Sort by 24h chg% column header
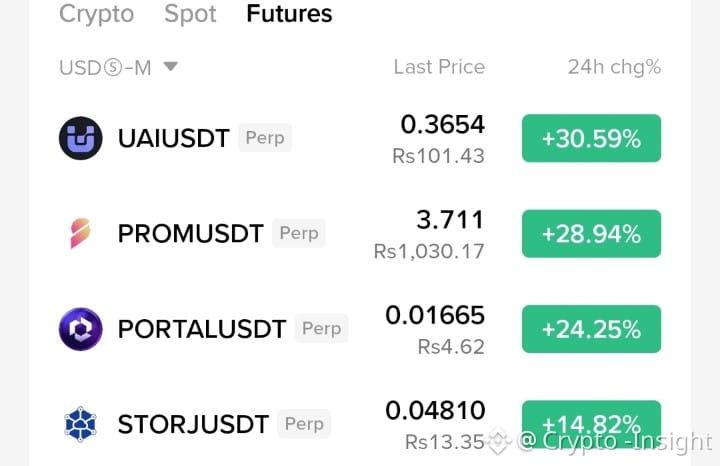Image resolution: width=720 pixels, height=466 pixels. coord(614,67)
